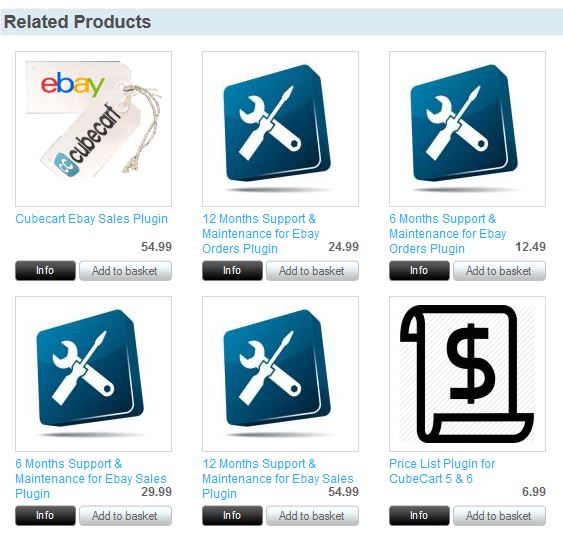This screenshot has height=541, width=563.
Task: Open 12 Months Support Ebay Orders Plugin link
Action: (261, 233)
